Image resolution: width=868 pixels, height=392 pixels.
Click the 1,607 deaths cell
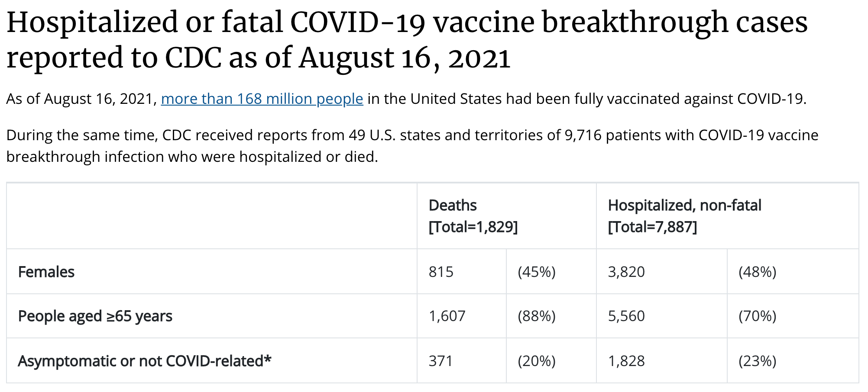[x=447, y=316]
